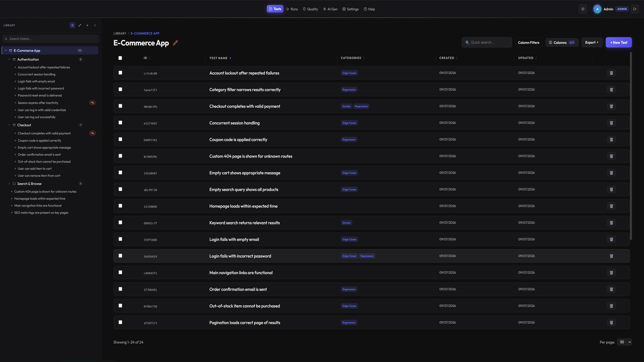Select 'User can add item to cart' in sidebar
Viewport: 644px width, 362px height.
click(35, 169)
